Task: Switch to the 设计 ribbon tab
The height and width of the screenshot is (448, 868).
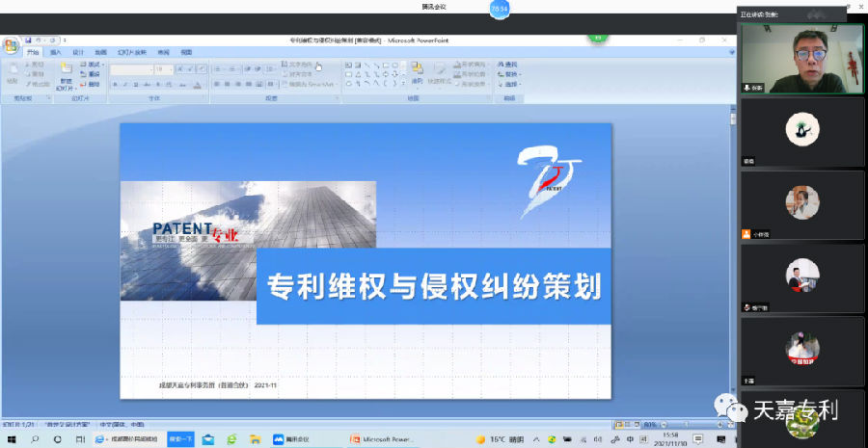Action: (x=78, y=52)
